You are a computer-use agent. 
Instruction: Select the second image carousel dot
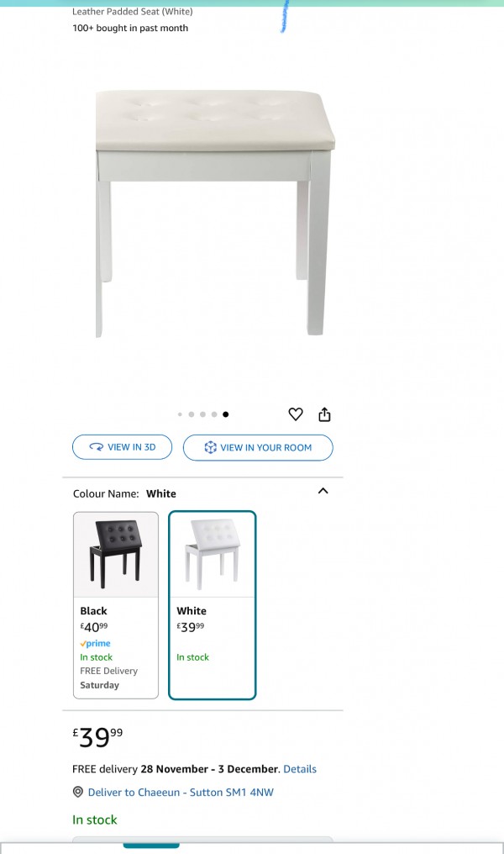[x=191, y=414]
